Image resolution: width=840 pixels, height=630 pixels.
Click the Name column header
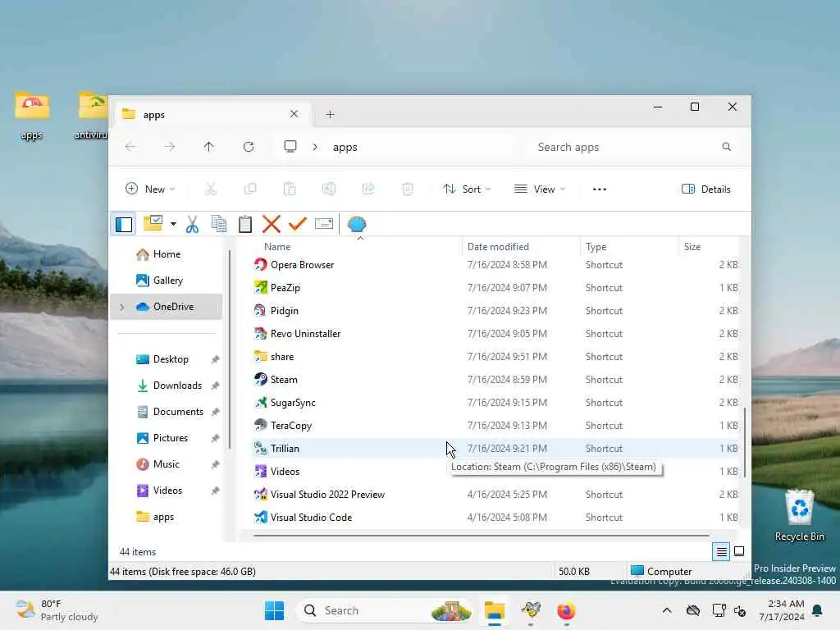click(x=356, y=247)
